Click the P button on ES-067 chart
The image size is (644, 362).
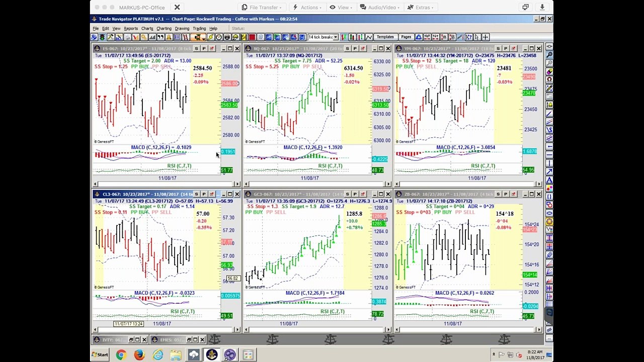[x=204, y=49]
